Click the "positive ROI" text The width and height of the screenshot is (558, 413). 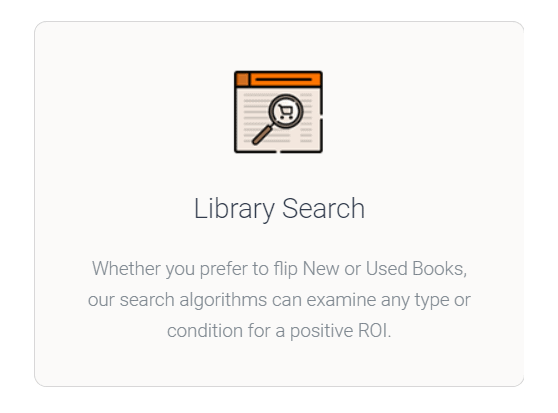pyautogui.click(x=341, y=331)
